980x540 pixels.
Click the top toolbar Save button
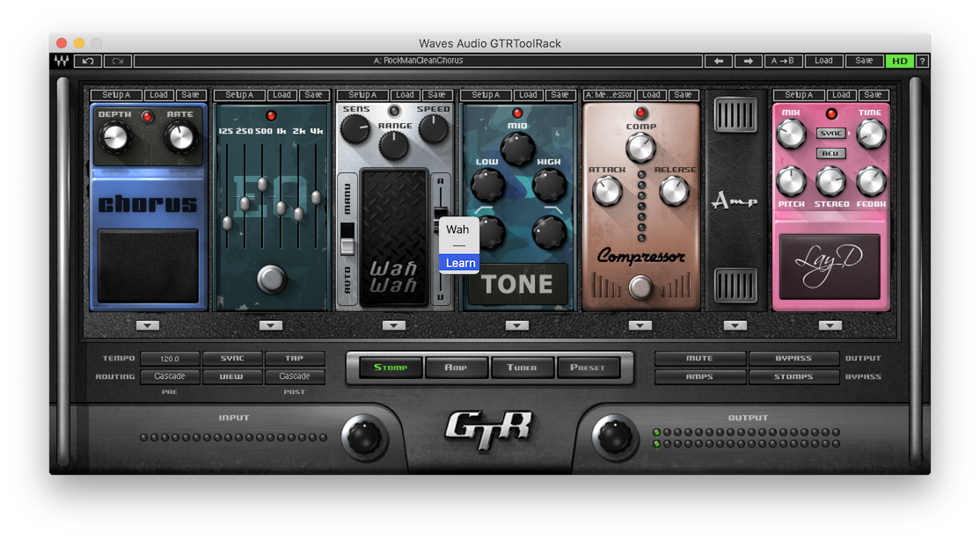[x=864, y=61]
